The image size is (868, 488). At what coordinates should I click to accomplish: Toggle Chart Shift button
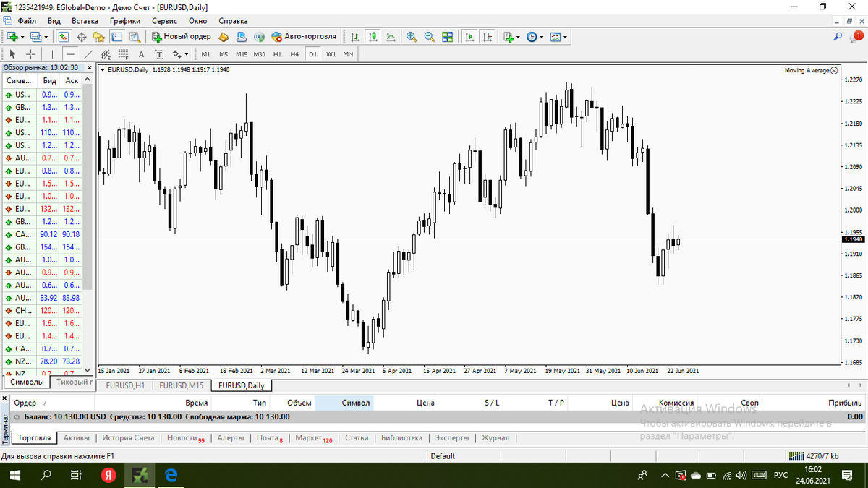tap(487, 36)
